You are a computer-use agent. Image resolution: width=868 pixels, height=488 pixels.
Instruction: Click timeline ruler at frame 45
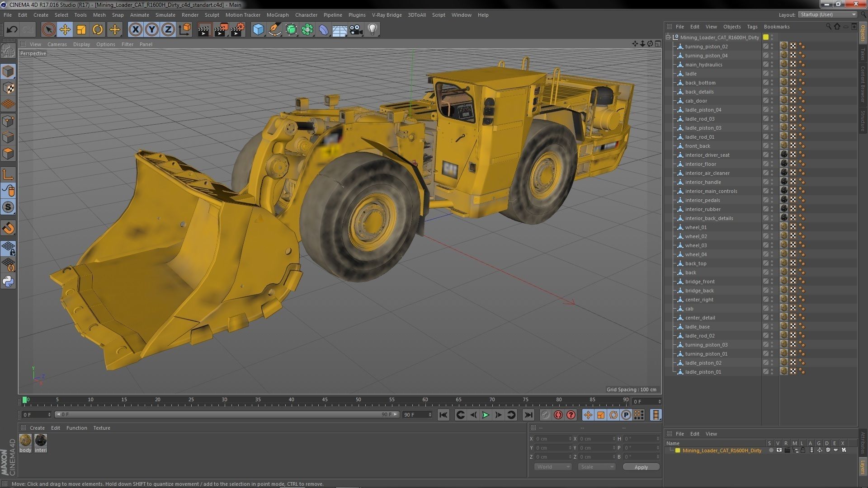pyautogui.click(x=325, y=400)
